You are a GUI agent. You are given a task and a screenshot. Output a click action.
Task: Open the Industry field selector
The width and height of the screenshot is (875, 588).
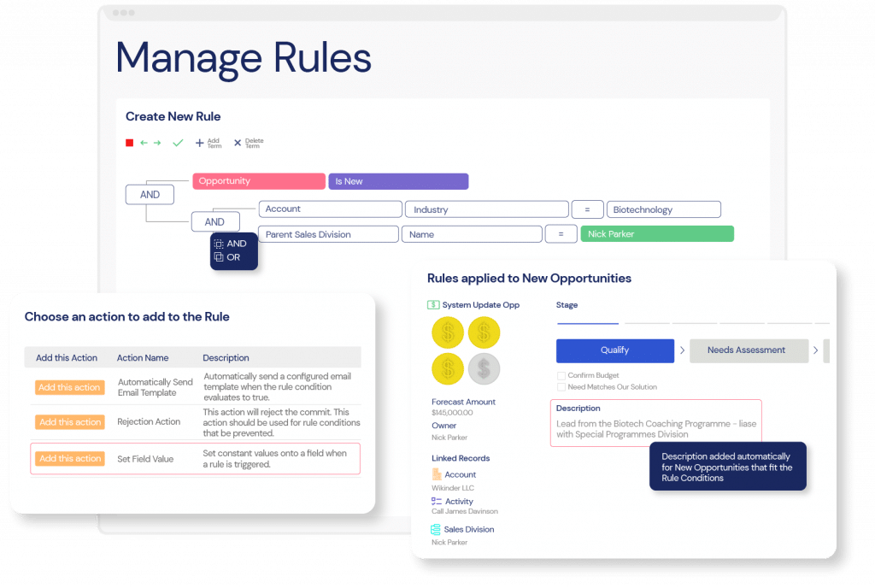tap(486, 209)
